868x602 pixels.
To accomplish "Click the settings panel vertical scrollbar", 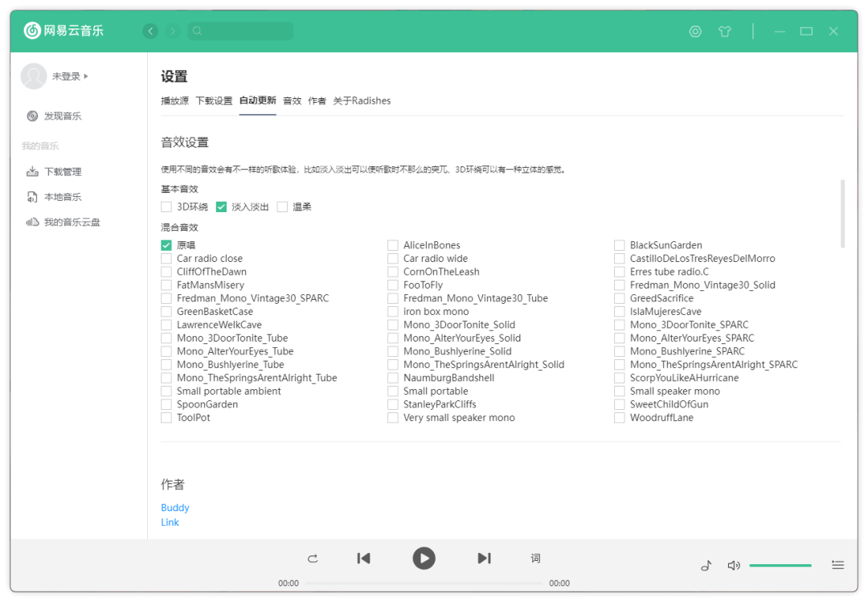I will click(842, 214).
